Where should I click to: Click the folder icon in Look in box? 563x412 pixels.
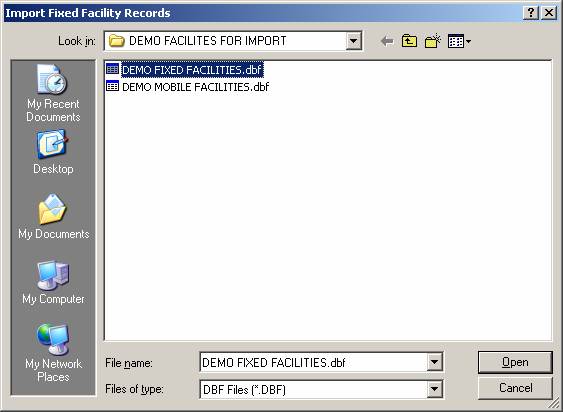pos(117,41)
